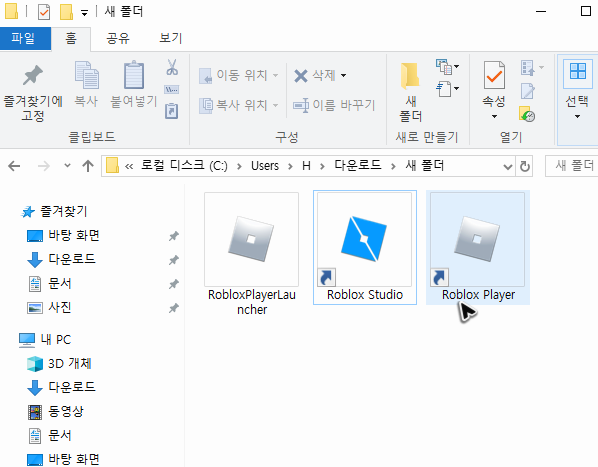The image size is (598, 467).
Task: Select 내 PC in the navigation pane
Action: (45, 339)
